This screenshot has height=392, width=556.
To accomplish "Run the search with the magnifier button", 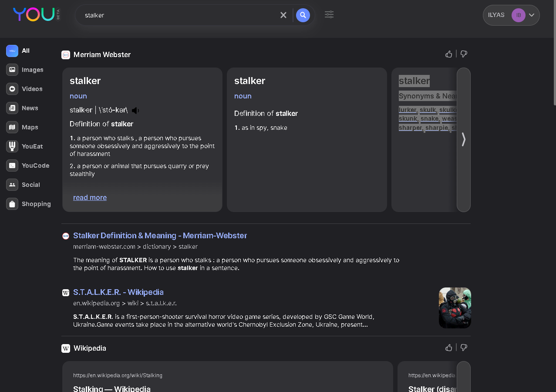I will point(303,15).
